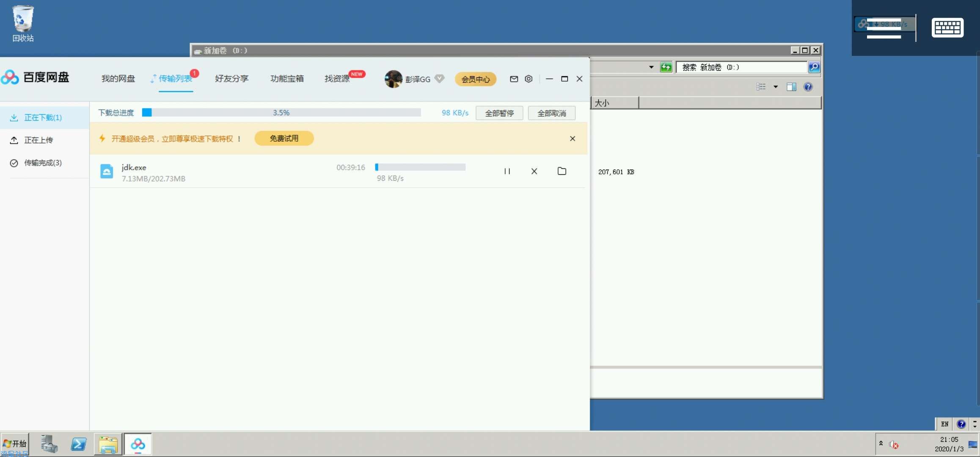Click the Explorer refresh green arrows icon
Image resolution: width=980 pixels, height=457 pixels.
[x=666, y=67]
